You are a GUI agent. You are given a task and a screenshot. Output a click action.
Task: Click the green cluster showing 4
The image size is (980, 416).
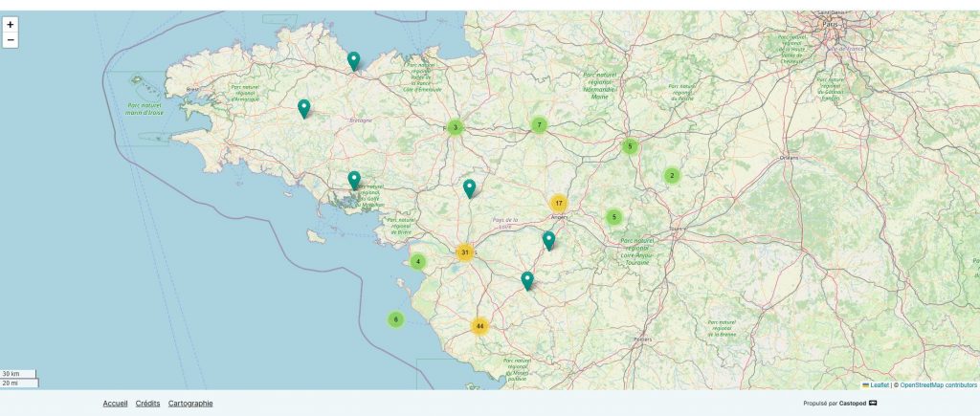(x=417, y=261)
